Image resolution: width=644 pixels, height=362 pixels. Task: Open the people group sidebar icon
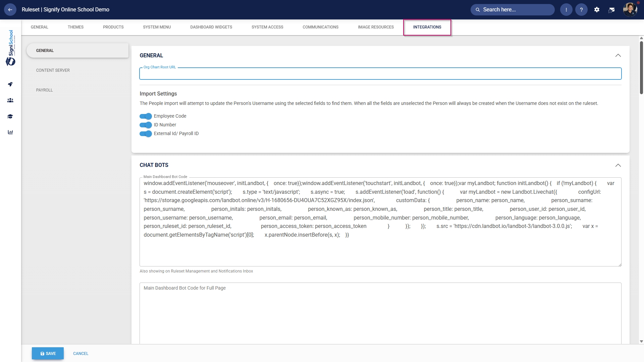(10, 101)
